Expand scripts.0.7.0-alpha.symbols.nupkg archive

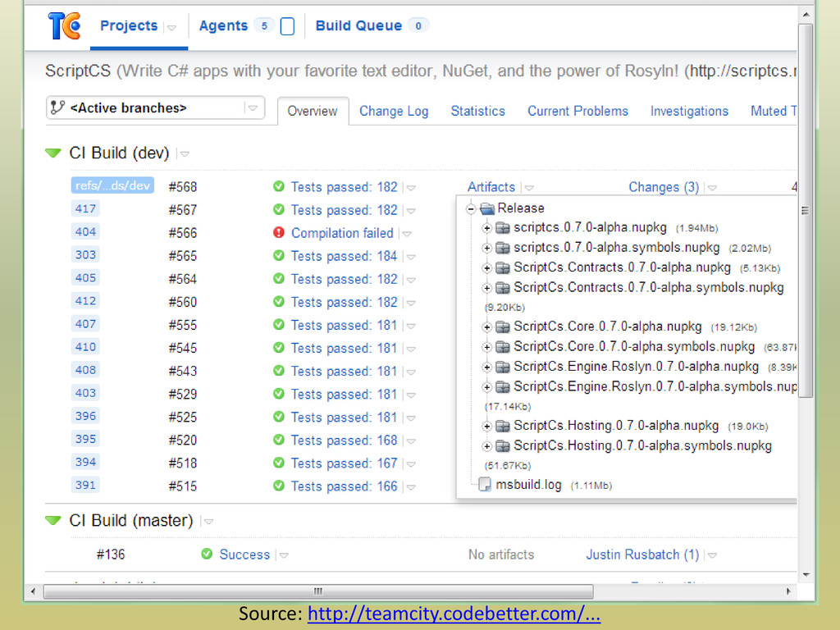point(486,248)
